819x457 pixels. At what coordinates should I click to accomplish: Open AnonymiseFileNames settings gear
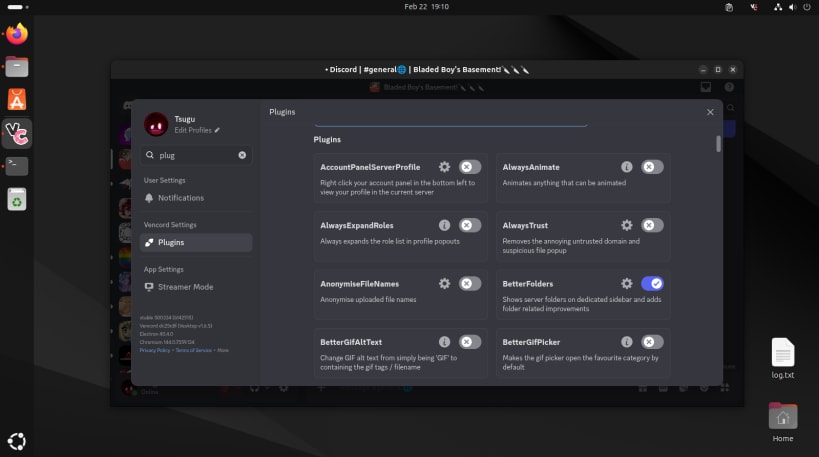pyautogui.click(x=444, y=284)
